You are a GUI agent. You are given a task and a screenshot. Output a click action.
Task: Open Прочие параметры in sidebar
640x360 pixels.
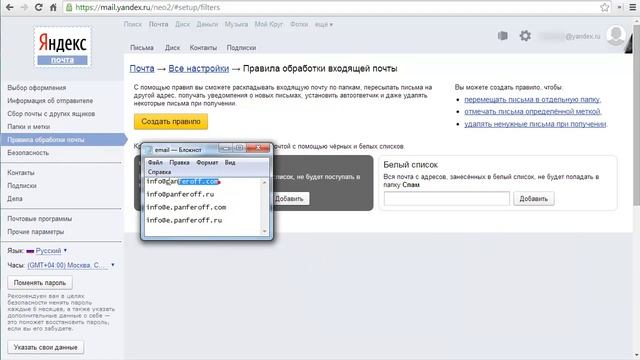point(36,232)
